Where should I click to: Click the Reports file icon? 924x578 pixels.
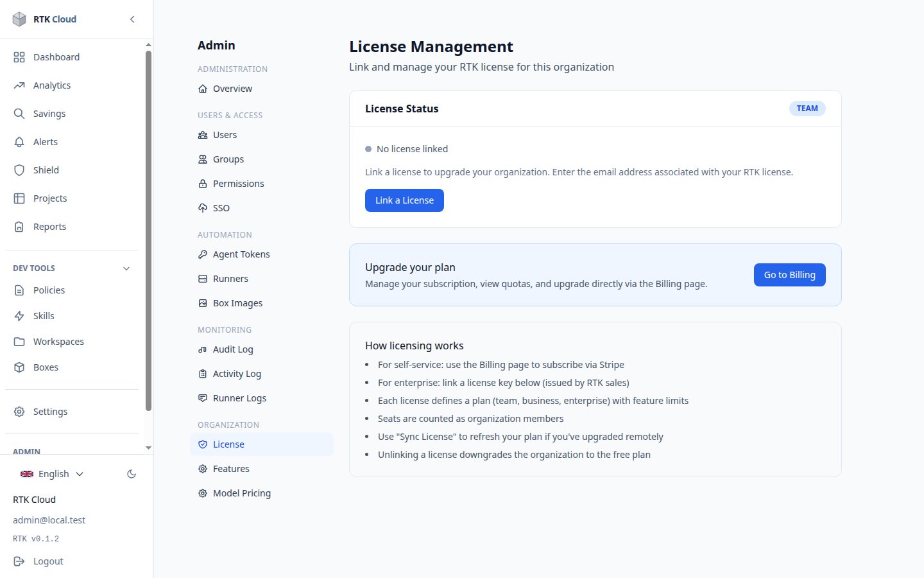point(19,227)
